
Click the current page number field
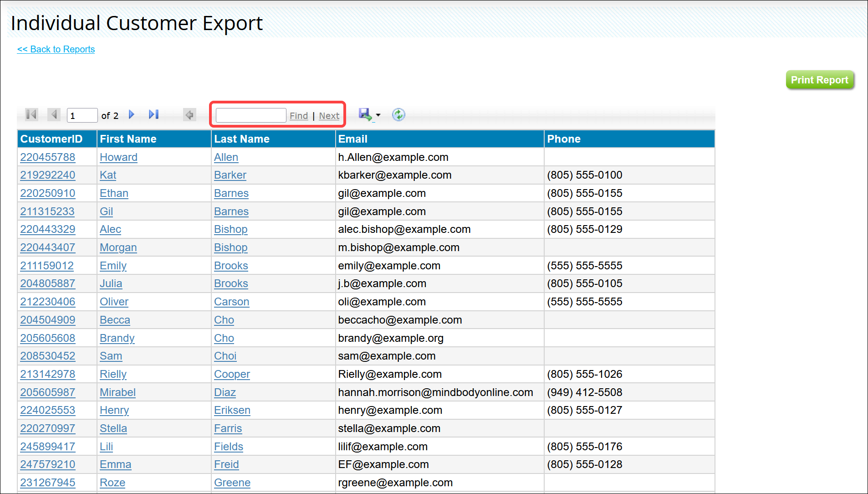[82, 115]
